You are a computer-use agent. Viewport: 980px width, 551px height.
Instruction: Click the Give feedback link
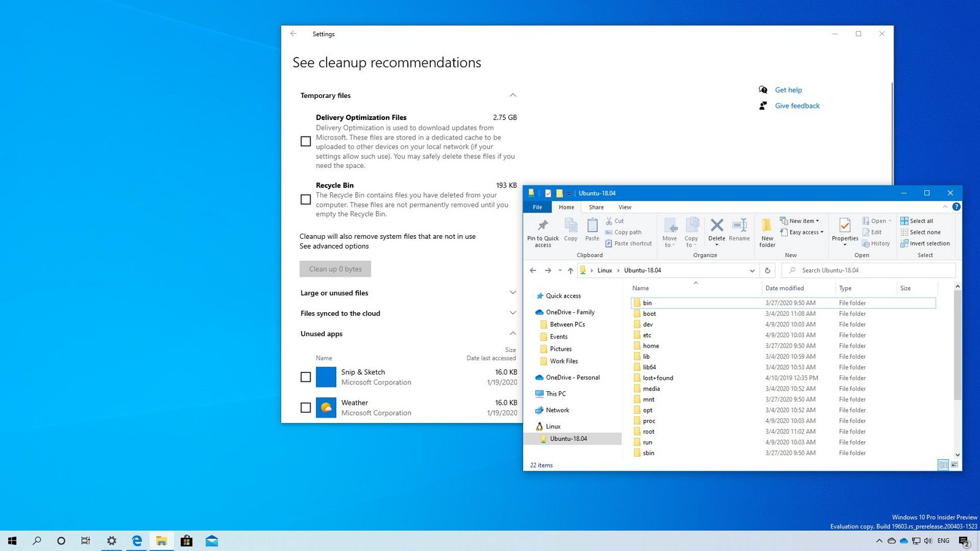pos(797,105)
